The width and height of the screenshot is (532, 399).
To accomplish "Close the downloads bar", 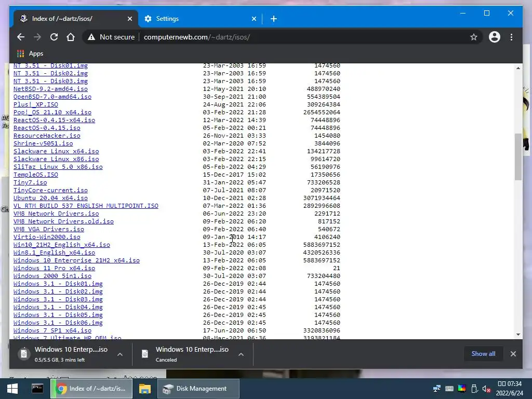I will click(x=513, y=353).
